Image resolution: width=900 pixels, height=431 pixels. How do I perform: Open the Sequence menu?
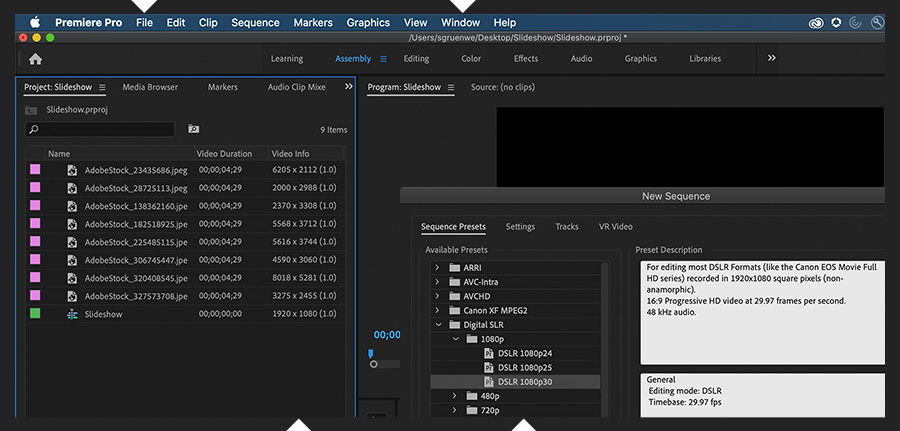(x=255, y=22)
